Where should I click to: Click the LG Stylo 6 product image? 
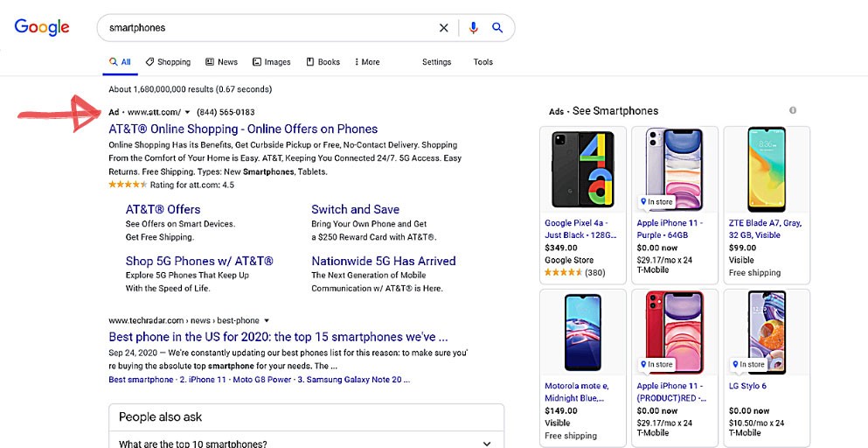point(767,332)
